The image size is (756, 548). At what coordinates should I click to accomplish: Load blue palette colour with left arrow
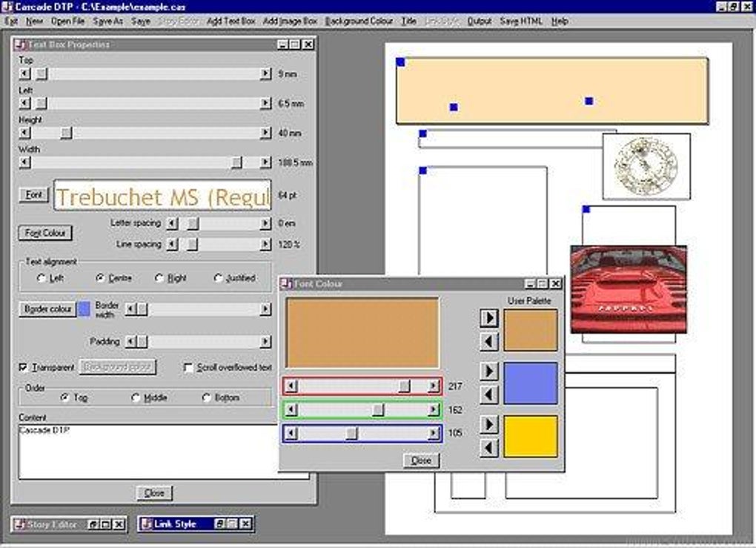click(489, 395)
